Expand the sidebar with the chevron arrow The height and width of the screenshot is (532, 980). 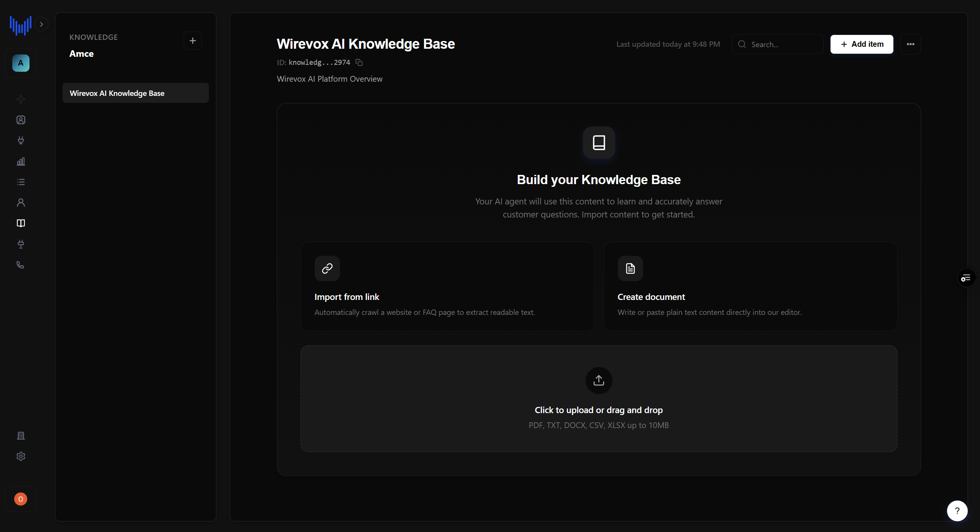click(41, 24)
